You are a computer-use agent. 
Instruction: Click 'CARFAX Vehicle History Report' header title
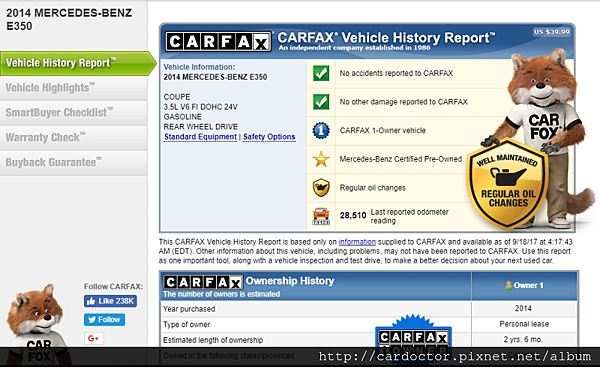click(386, 38)
